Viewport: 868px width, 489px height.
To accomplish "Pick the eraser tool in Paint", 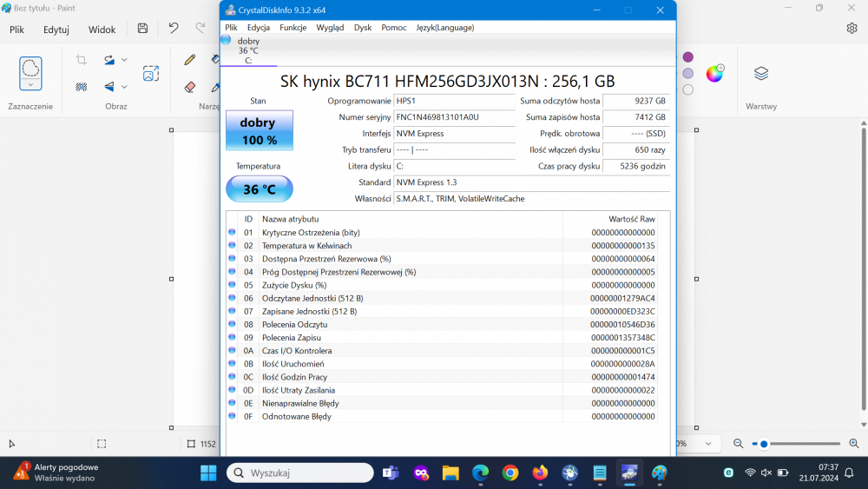I will coord(190,87).
